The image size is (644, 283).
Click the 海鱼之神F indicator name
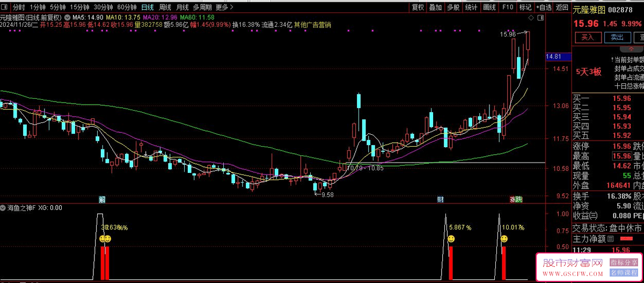[x=21, y=207]
